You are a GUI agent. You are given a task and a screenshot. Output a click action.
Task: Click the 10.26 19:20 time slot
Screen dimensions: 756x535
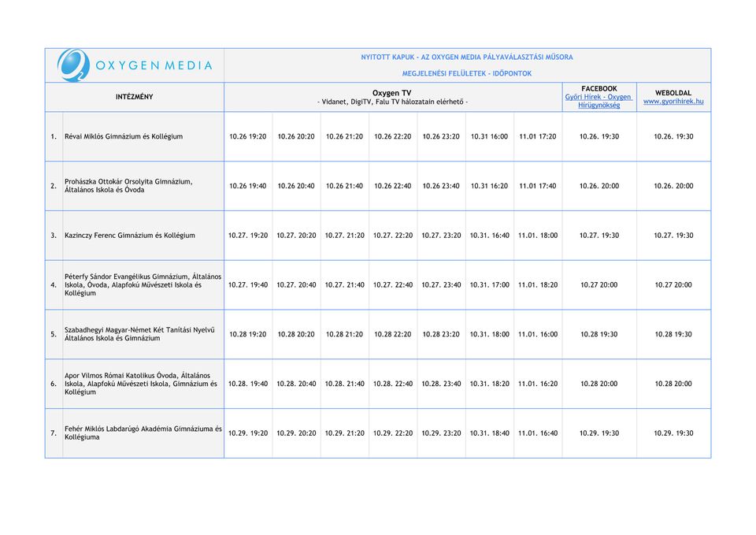[x=247, y=137]
